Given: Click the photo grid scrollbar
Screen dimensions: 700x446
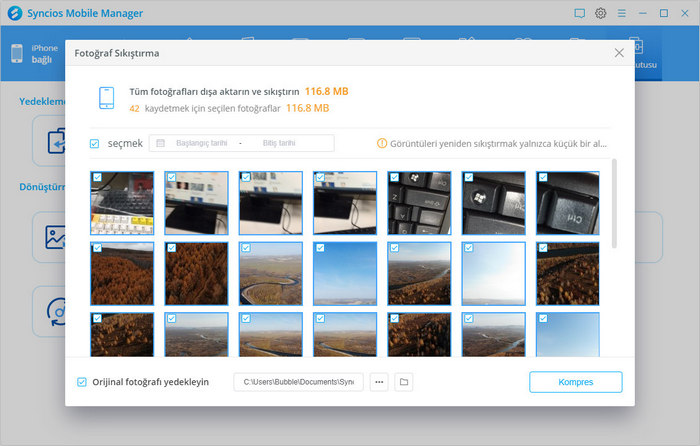Looking at the screenshot, I should pyautogui.click(x=614, y=203).
